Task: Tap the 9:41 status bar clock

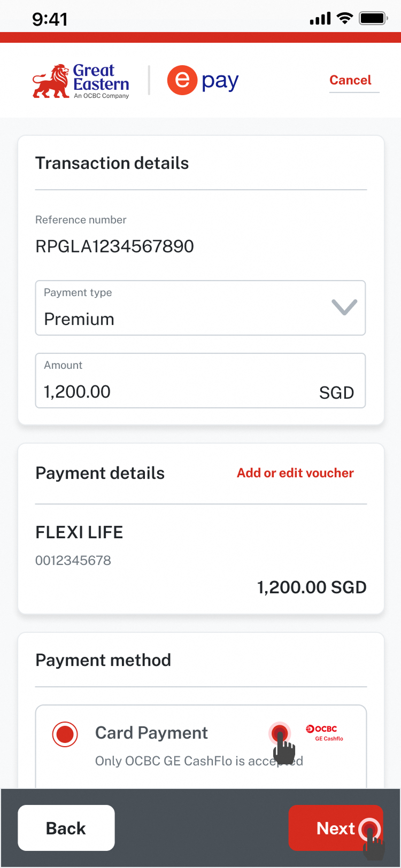Action: 50,19
